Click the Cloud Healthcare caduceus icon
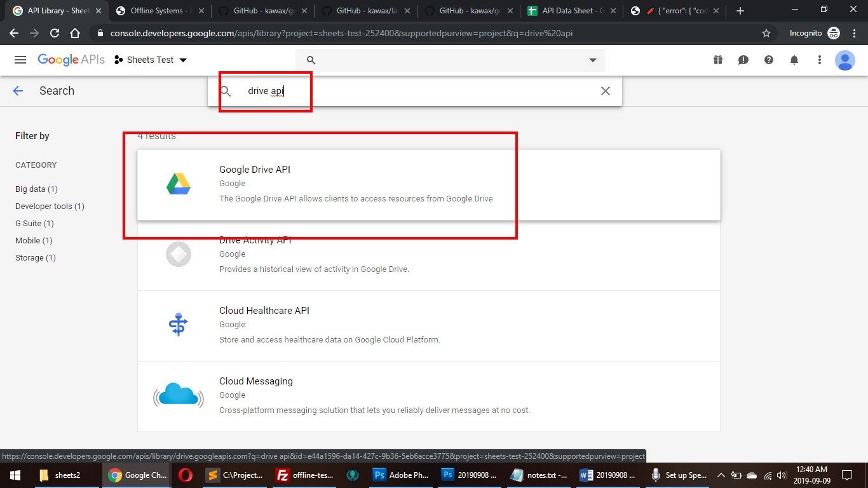 click(179, 325)
